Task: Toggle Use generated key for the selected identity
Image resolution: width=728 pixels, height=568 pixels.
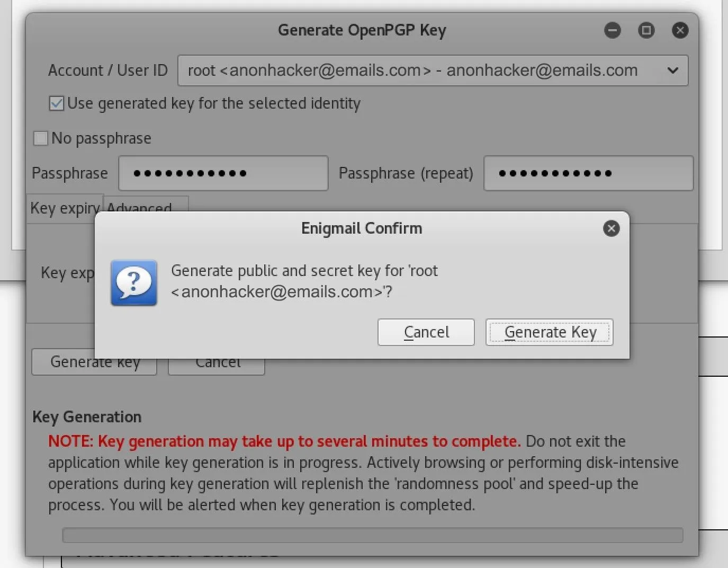Action: click(56, 103)
